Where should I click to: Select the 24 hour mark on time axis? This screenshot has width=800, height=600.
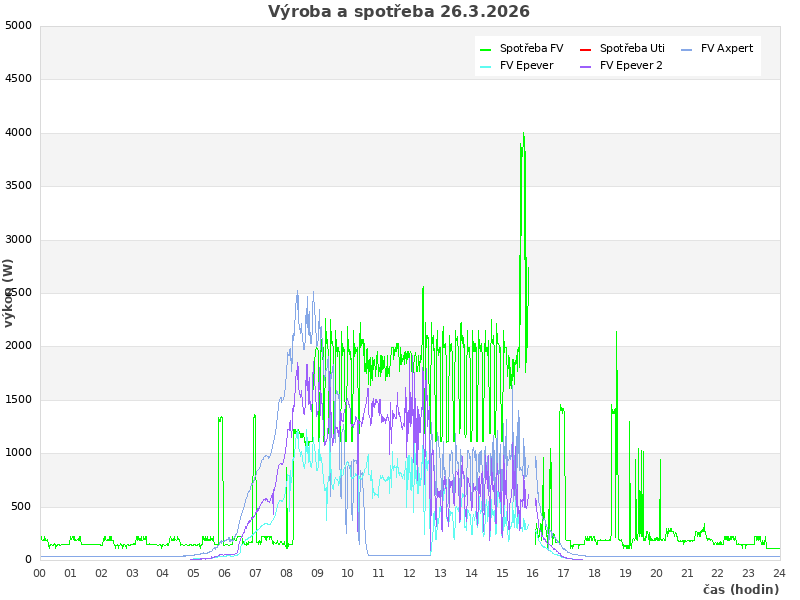pos(780,573)
